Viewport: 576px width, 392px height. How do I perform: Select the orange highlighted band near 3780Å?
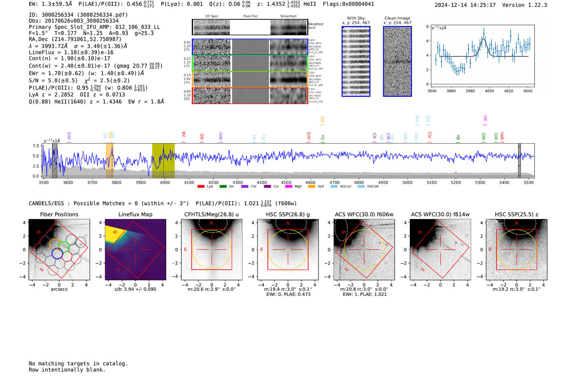pyautogui.click(x=109, y=160)
